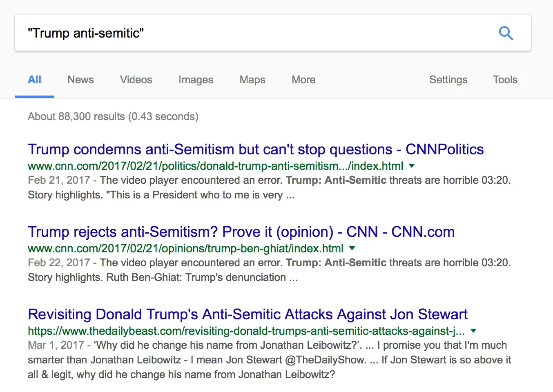Switch to the Videos tab
This screenshot has height=392, width=553.
click(x=136, y=80)
